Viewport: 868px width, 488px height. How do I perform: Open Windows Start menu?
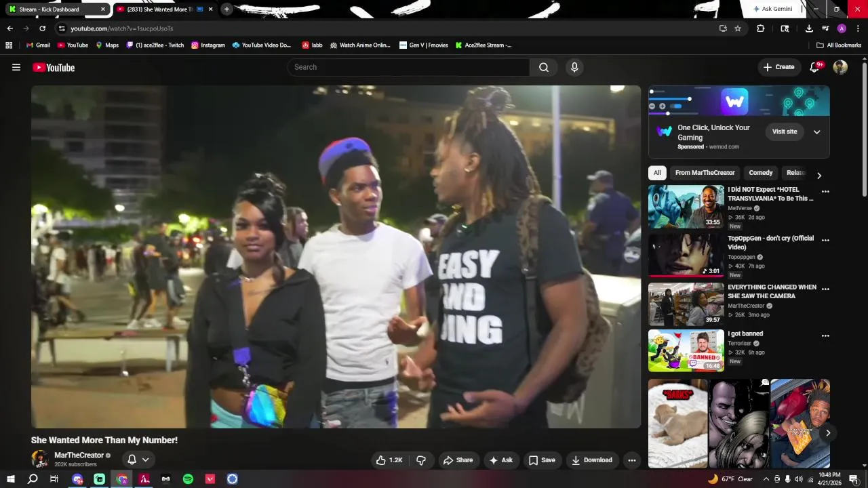pyautogui.click(x=10, y=479)
